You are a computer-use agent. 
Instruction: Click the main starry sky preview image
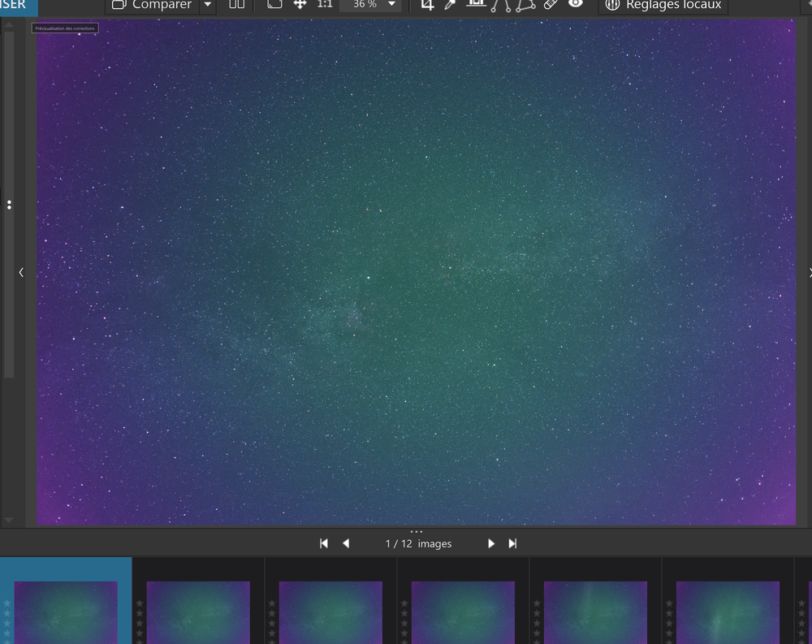pyautogui.click(x=417, y=273)
